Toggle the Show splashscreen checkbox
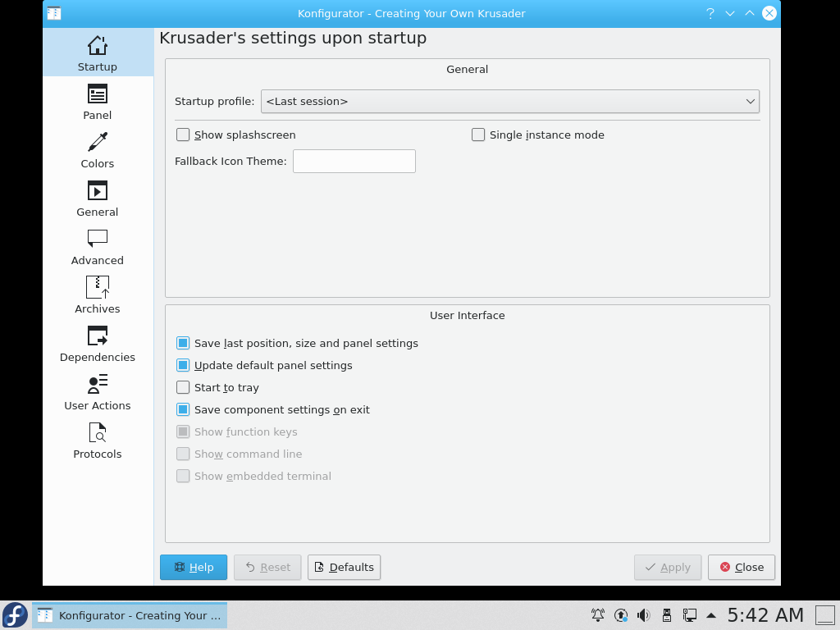 tap(183, 135)
